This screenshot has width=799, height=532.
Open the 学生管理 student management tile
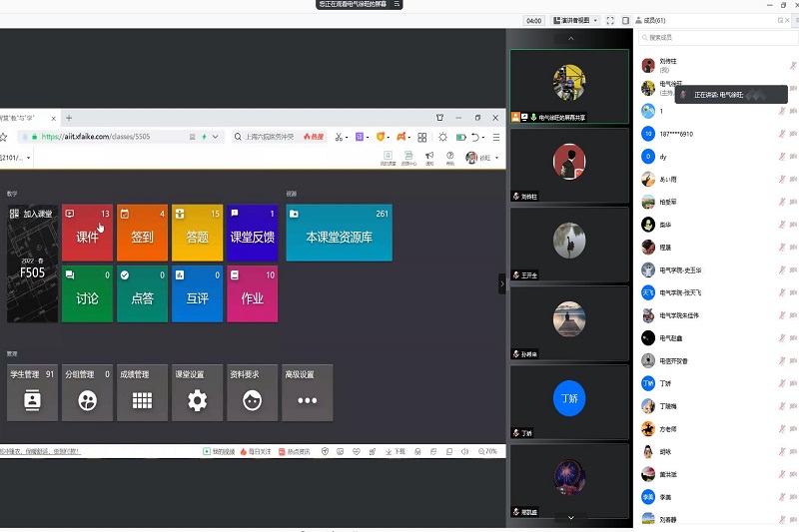(32, 392)
